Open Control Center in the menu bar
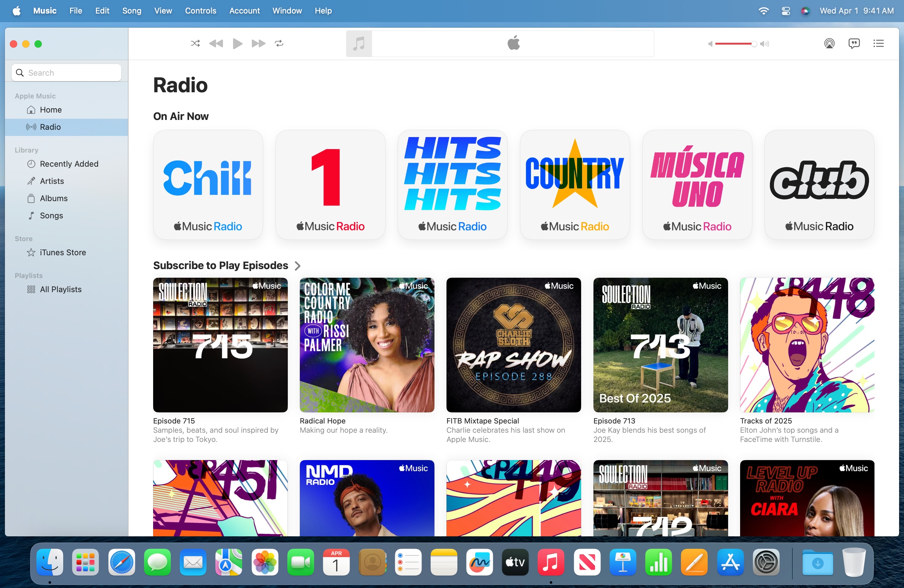The height and width of the screenshot is (588, 904). click(x=786, y=11)
